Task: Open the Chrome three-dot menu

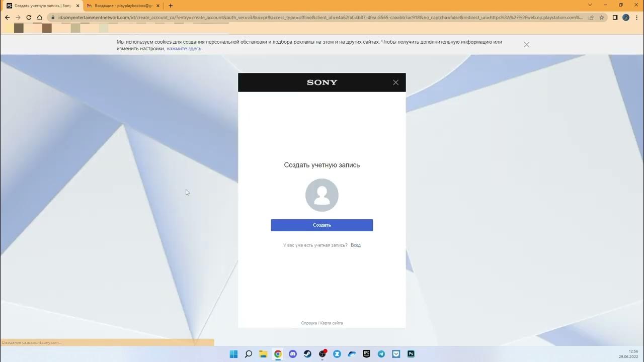Action: [636, 17]
